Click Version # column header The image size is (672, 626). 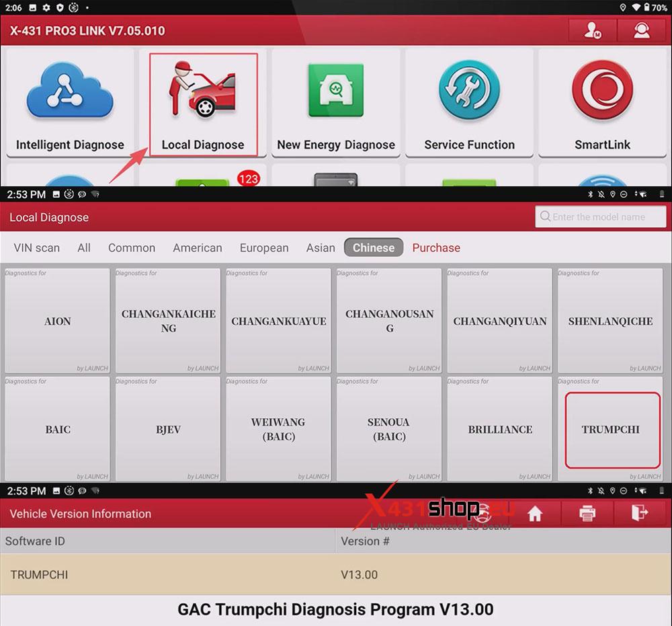(503, 541)
